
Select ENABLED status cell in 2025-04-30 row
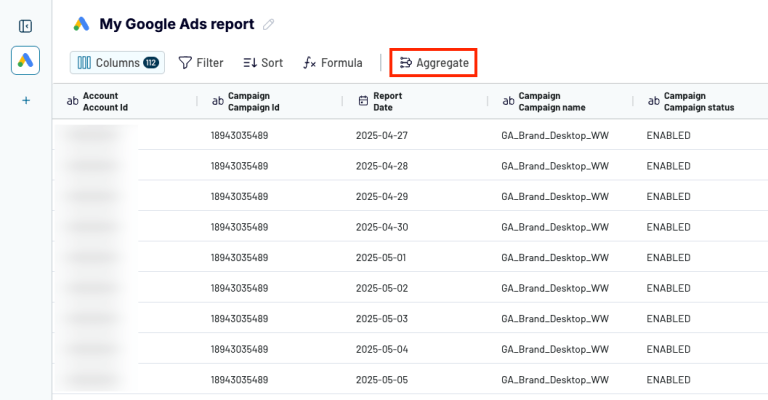pyautogui.click(x=668, y=227)
